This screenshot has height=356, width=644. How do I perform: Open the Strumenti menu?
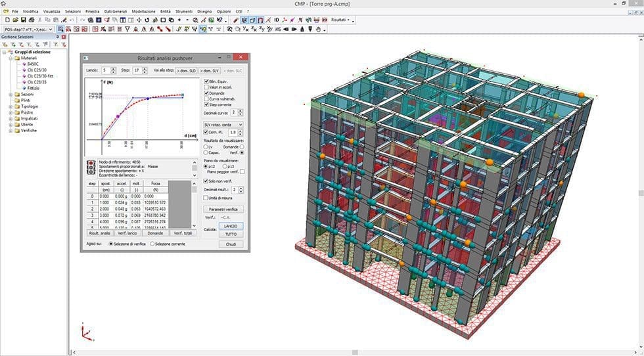coord(183,11)
